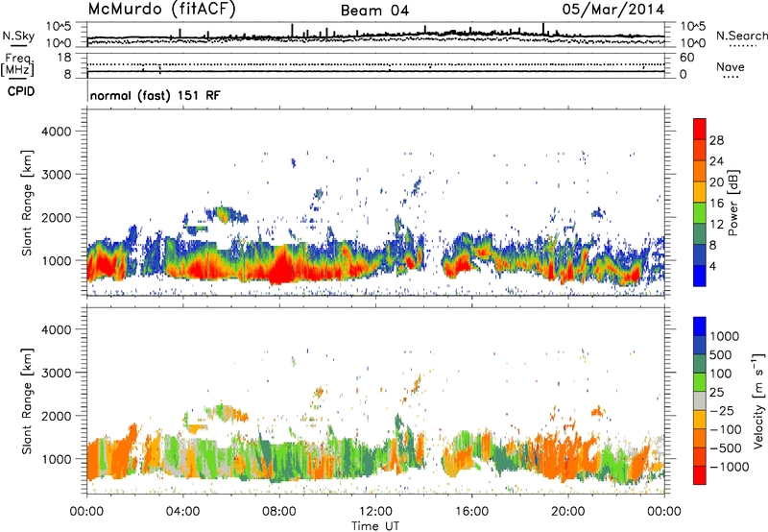Pick the Power colorbar segment between 24 and 28

point(700,151)
